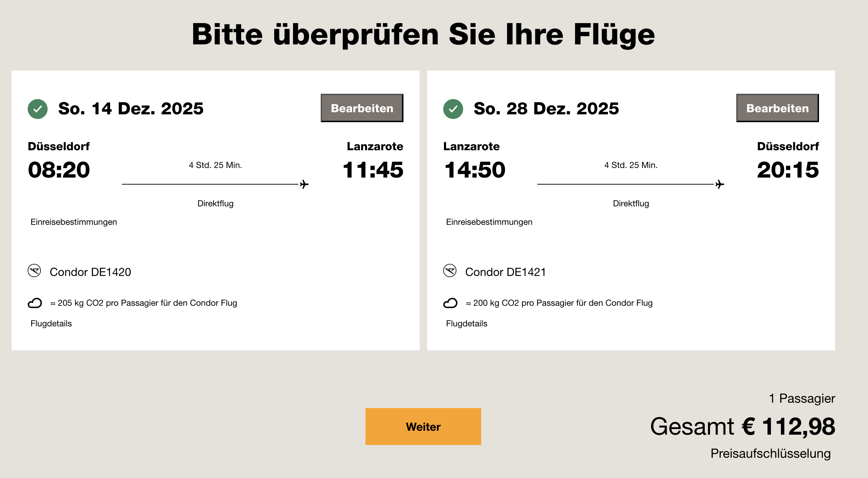Expand Flugdetails for Condor DE1421
This screenshot has width=868, height=478.
[467, 324]
